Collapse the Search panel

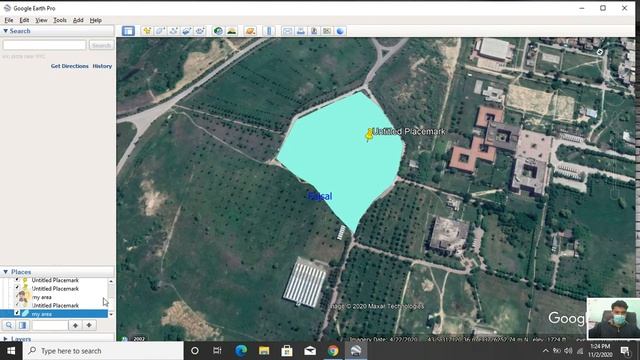[6, 31]
